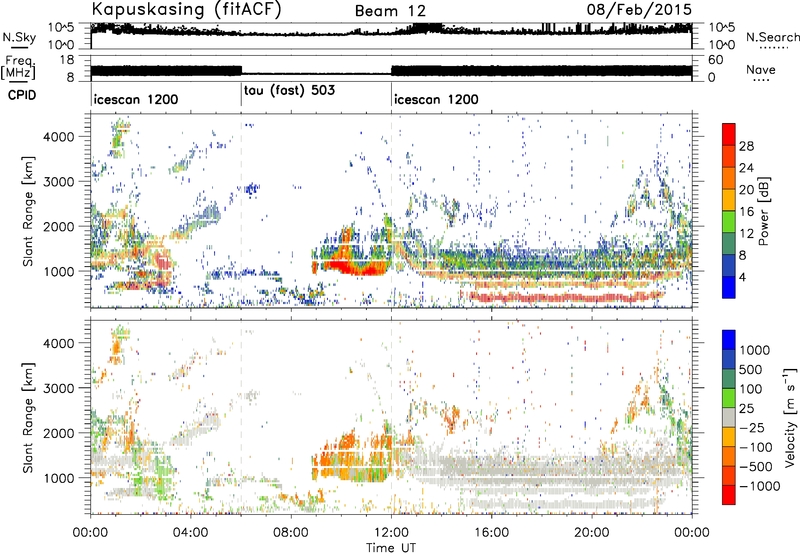Viewport: 800px width, 554px height.
Task: Click the 'N.Search' legend label
Action: click(x=772, y=37)
